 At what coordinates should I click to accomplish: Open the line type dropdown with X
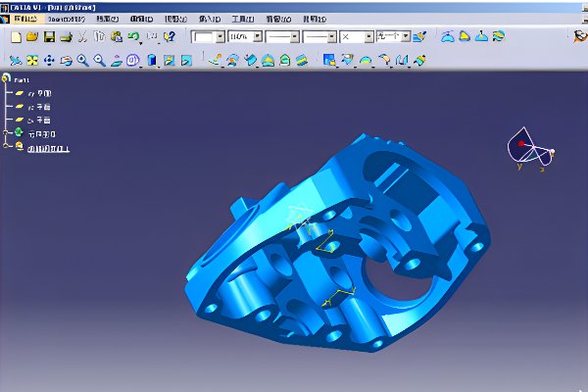(368, 36)
